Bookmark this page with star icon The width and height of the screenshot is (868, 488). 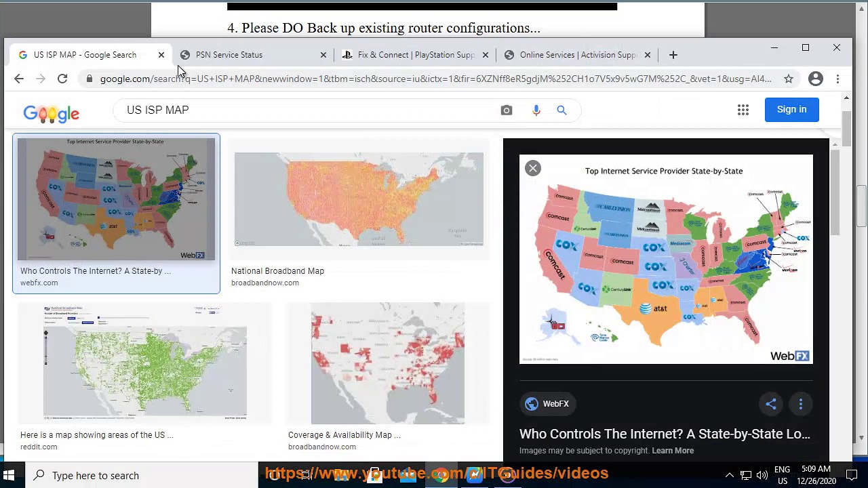pos(789,79)
